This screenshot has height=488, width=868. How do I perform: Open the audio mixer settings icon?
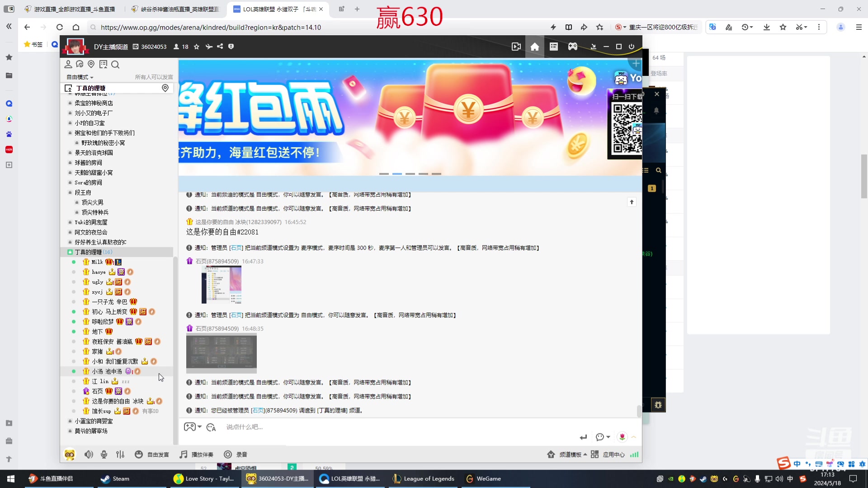pyautogui.click(x=120, y=454)
